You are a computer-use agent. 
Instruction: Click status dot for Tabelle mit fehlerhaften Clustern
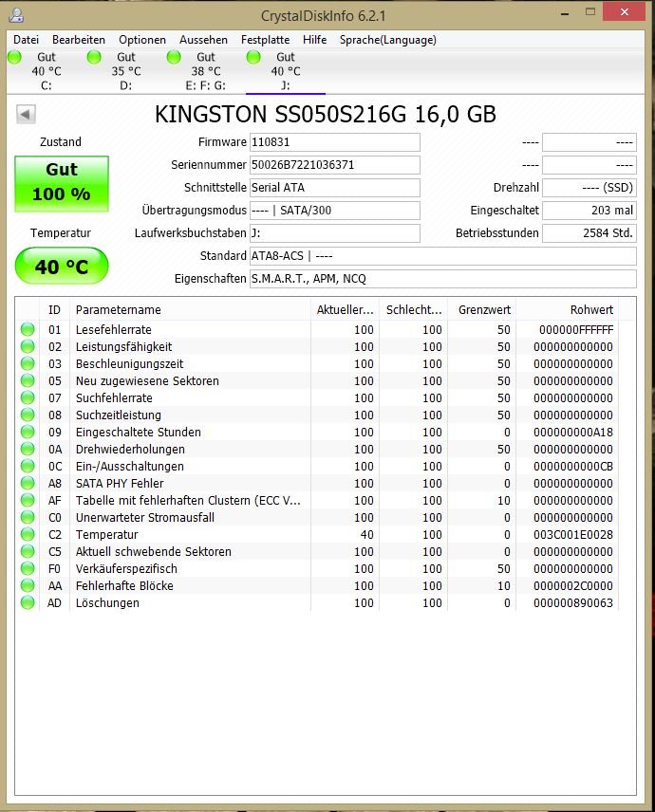point(28,500)
